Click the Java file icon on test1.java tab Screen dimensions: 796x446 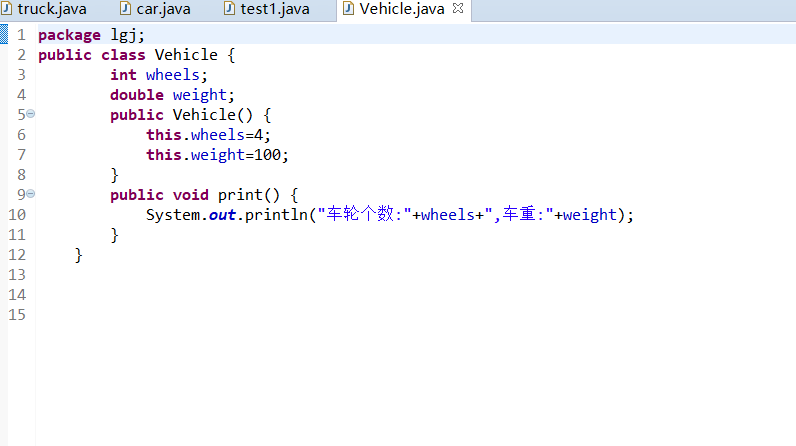(229, 9)
